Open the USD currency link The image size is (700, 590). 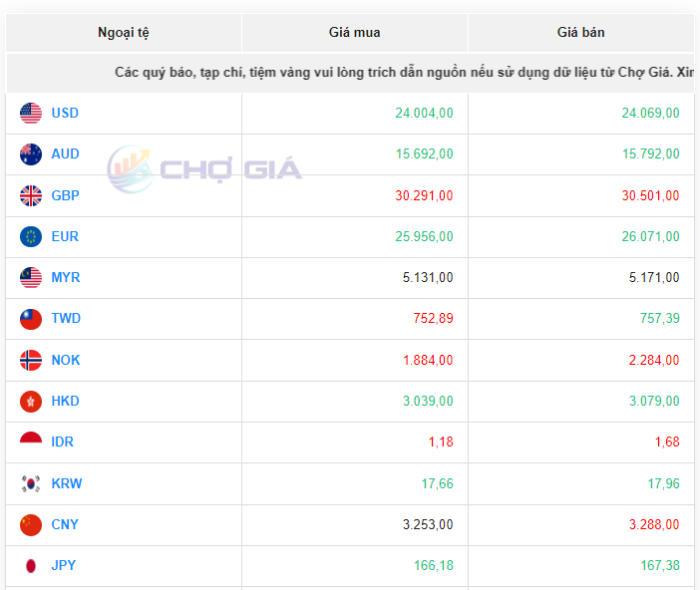coord(65,114)
